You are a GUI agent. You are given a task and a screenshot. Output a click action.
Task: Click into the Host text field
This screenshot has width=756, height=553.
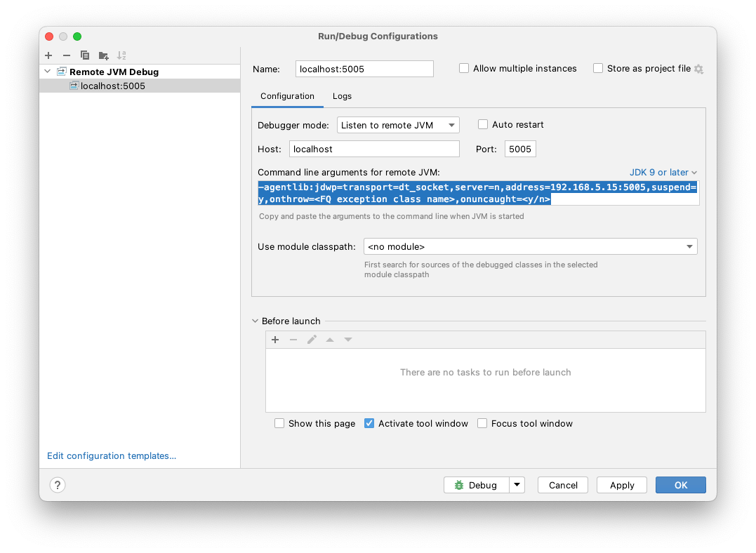tap(373, 149)
